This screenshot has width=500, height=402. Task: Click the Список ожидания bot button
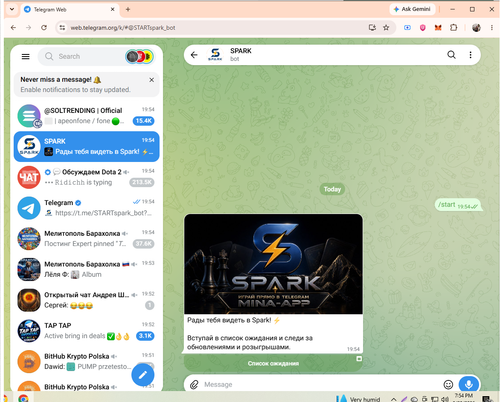click(273, 363)
